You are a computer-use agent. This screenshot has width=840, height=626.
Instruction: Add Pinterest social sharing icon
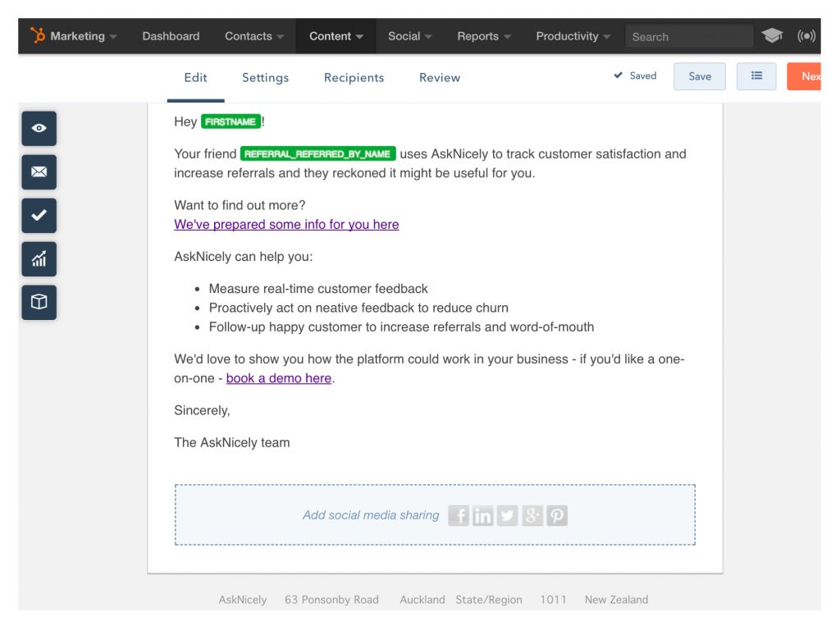pyautogui.click(x=557, y=515)
